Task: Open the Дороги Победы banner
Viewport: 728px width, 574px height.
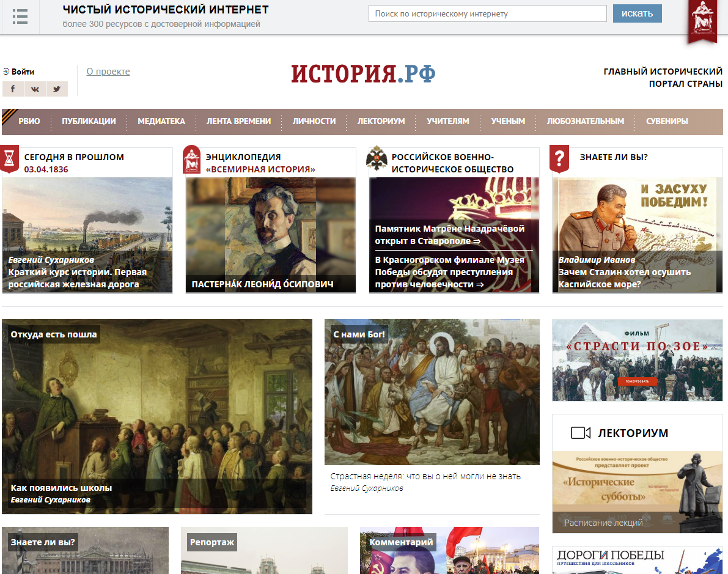Action: (x=637, y=560)
